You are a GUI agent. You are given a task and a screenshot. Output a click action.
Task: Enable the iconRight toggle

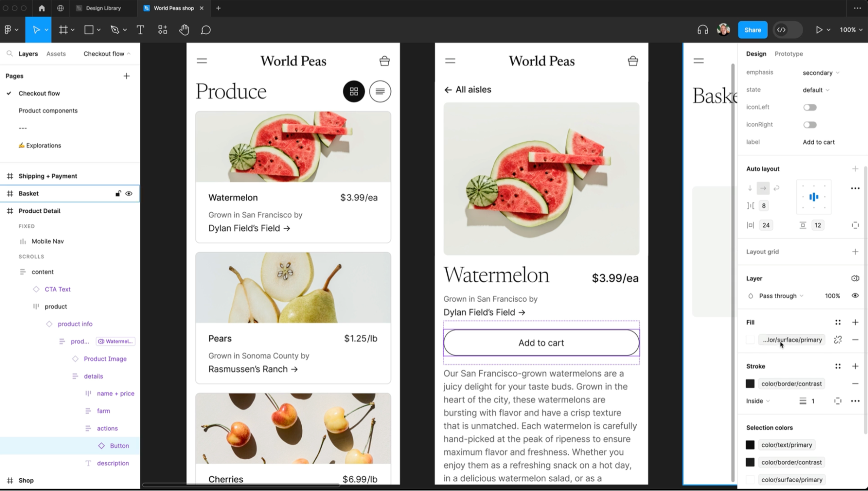point(810,125)
